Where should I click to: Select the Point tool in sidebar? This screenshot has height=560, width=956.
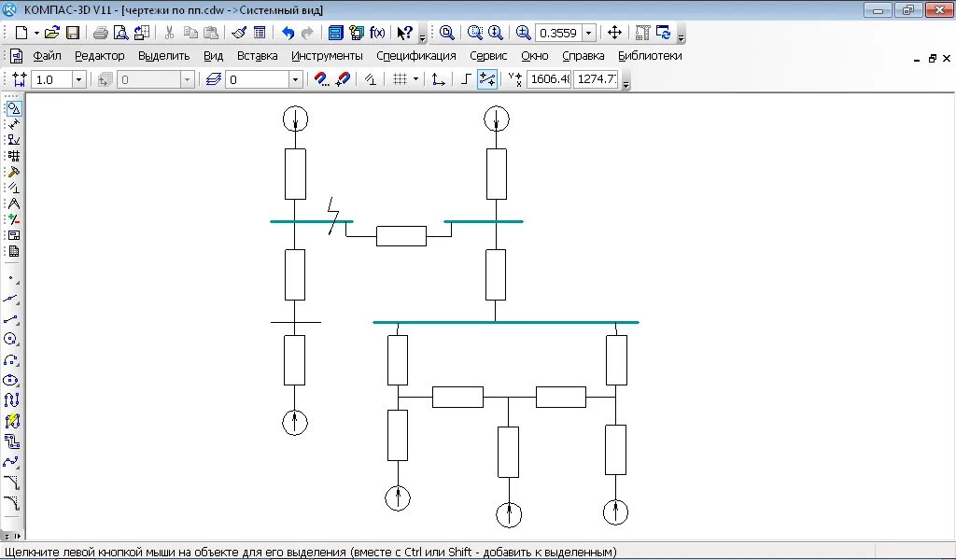point(12,279)
